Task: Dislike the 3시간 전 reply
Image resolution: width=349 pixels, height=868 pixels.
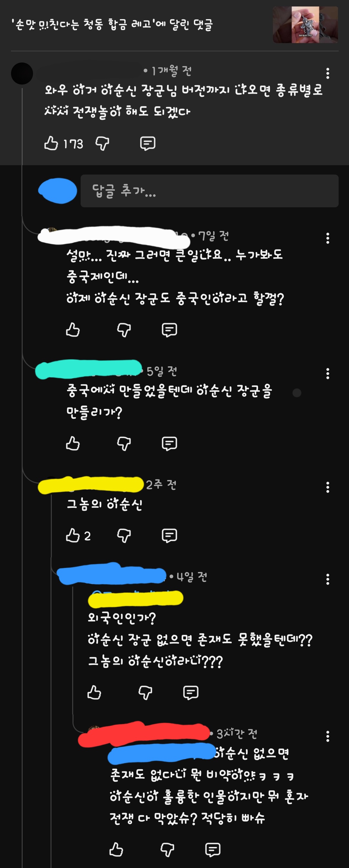Action: pos(167,850)
